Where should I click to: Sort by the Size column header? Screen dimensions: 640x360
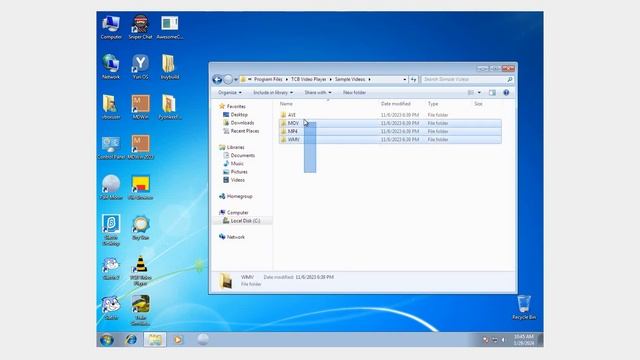tap(478, 104)
